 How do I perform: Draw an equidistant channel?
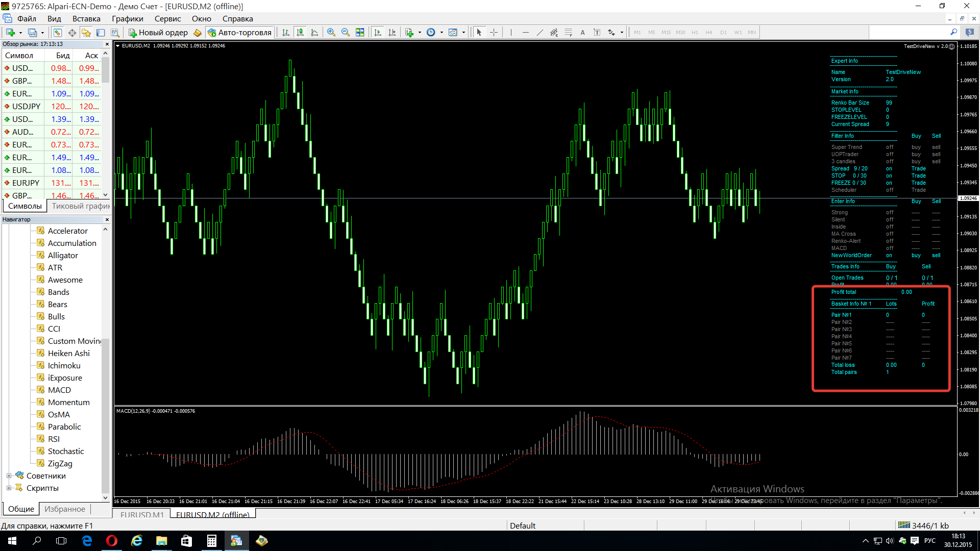554,32
